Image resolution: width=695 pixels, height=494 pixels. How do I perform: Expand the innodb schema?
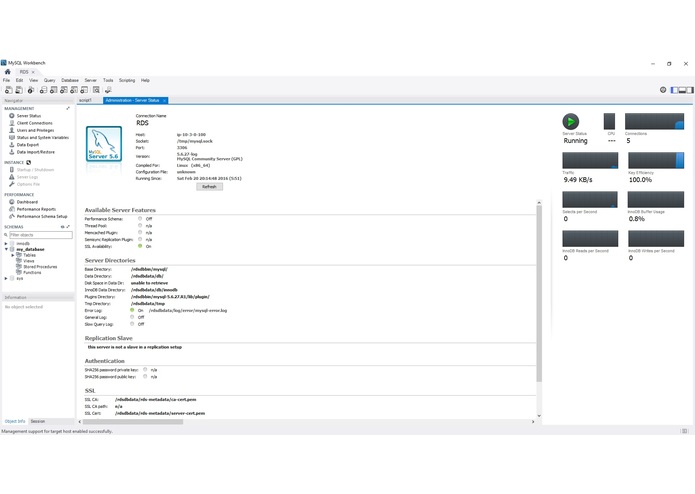click(6, 244)
